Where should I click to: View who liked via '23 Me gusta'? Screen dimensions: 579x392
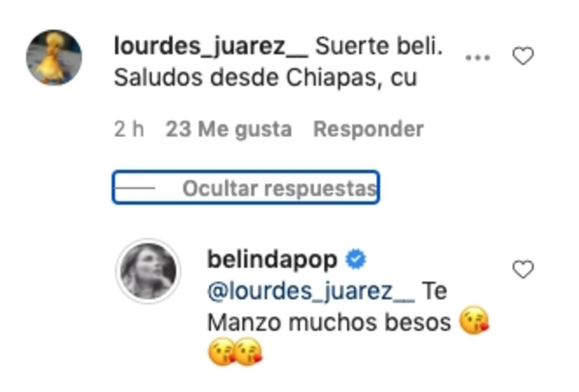(x=229, y=130)
